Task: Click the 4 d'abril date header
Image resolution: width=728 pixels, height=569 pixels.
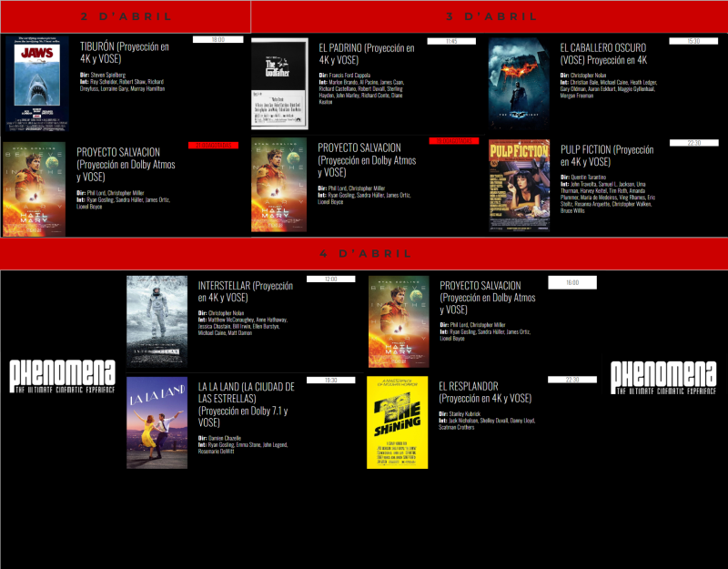Action: [x=364, y=253]
